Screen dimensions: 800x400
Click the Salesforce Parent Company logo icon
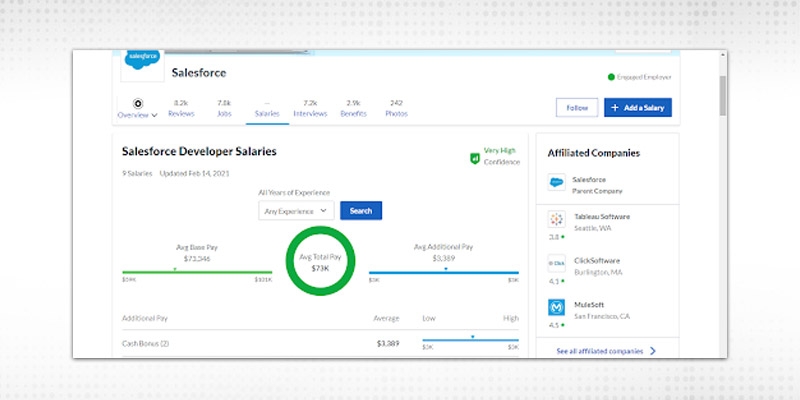point(556,182)
